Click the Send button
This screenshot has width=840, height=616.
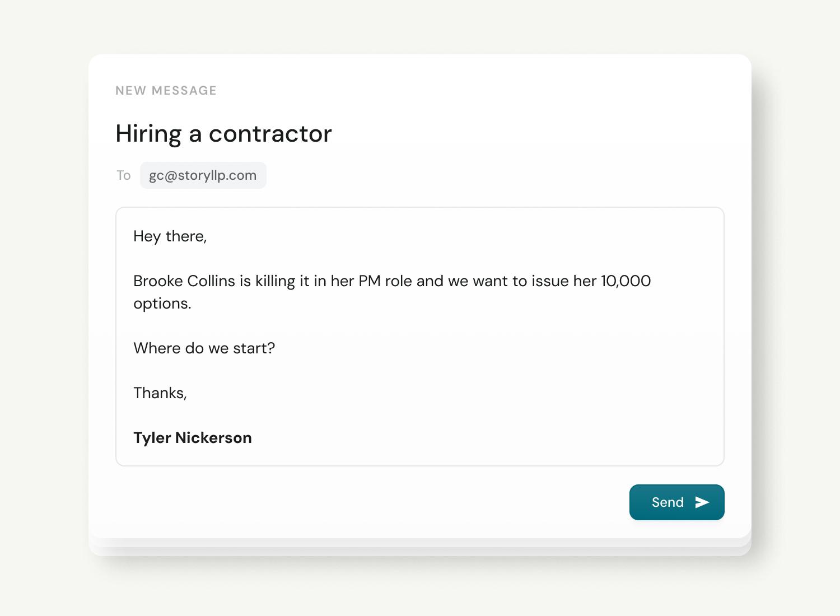[x=676, y=502]
